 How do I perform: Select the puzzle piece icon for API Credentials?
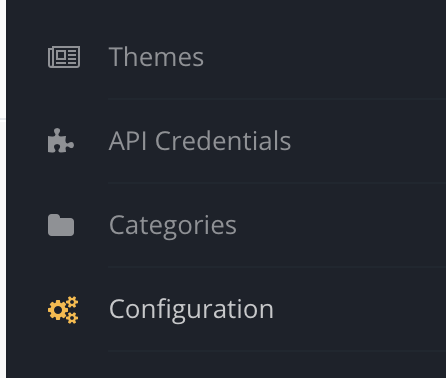(61, 141)
